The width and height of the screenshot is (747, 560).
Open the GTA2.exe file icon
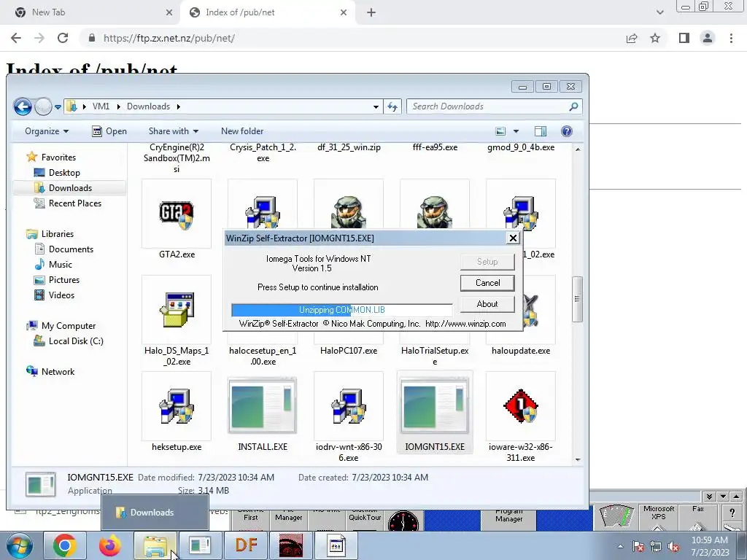pyautogui.click(x=177, y=214)
